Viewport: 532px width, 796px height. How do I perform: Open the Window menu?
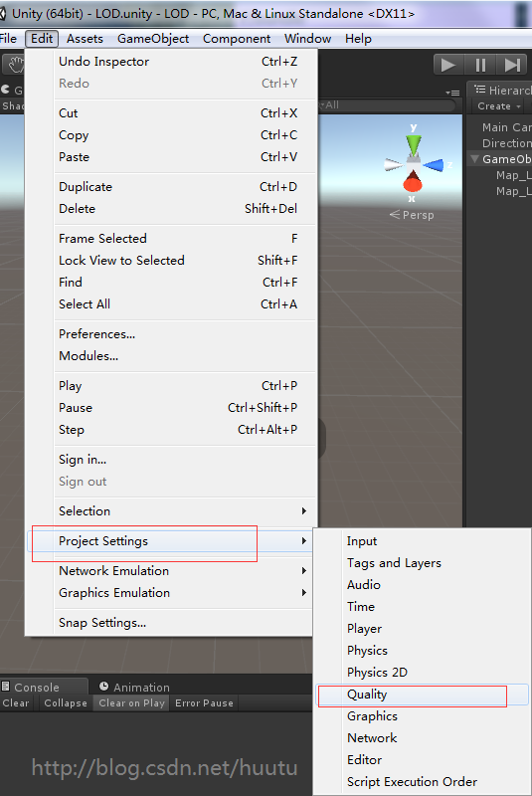click(307, 39)
